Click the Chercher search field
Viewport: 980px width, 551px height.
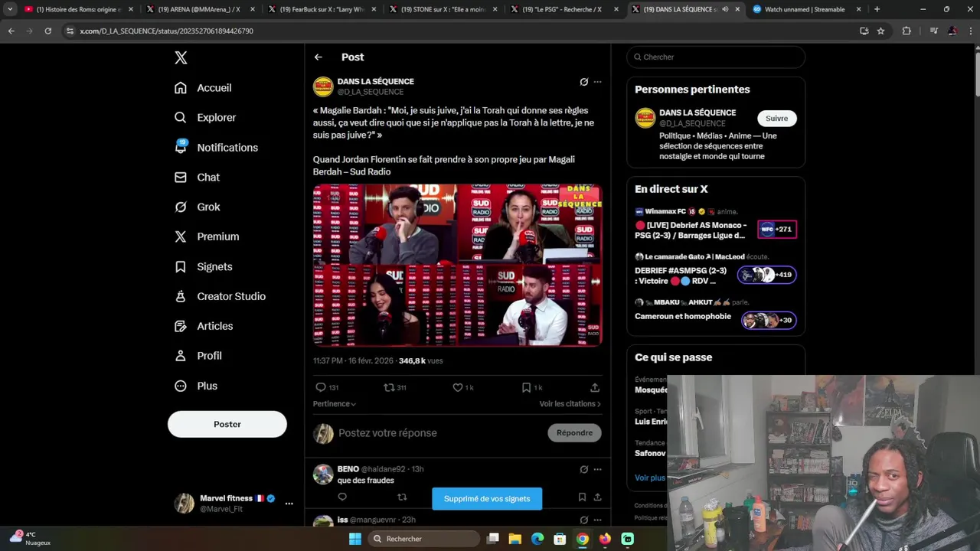pos(716,57)
